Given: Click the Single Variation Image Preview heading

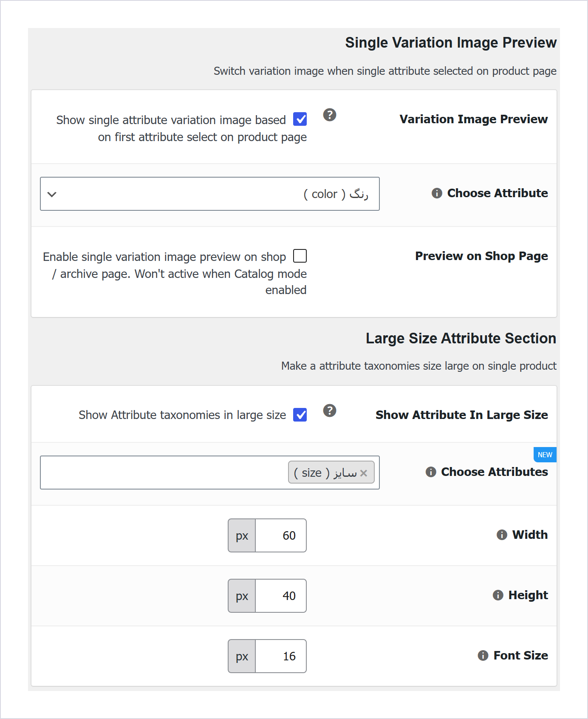Looking at the screenshot, I should coord(451,42).
